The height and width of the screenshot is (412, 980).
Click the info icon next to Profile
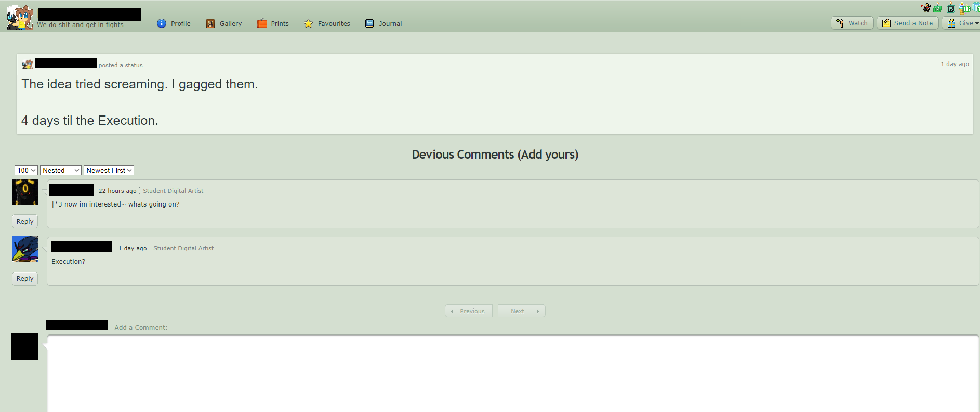162,23
